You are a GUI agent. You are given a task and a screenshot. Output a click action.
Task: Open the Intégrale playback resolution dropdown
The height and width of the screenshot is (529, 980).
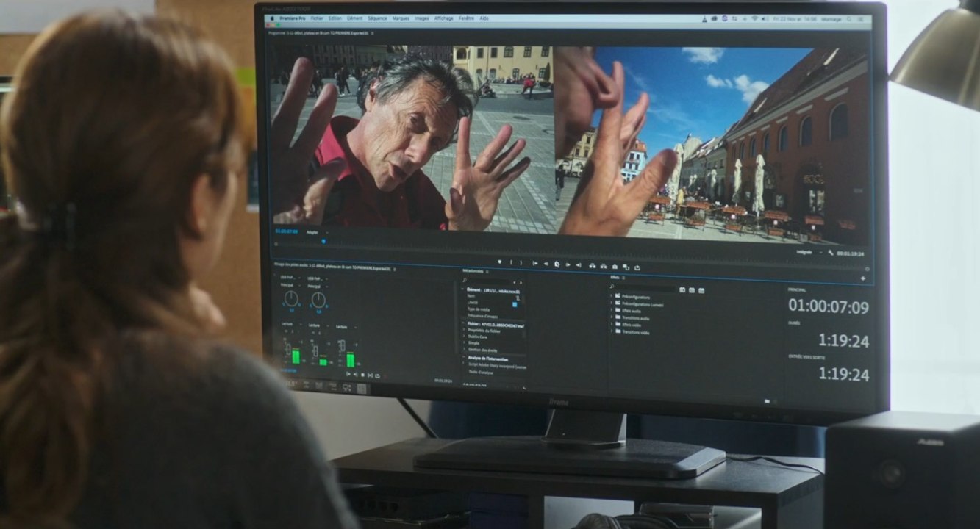pos(810,252)
